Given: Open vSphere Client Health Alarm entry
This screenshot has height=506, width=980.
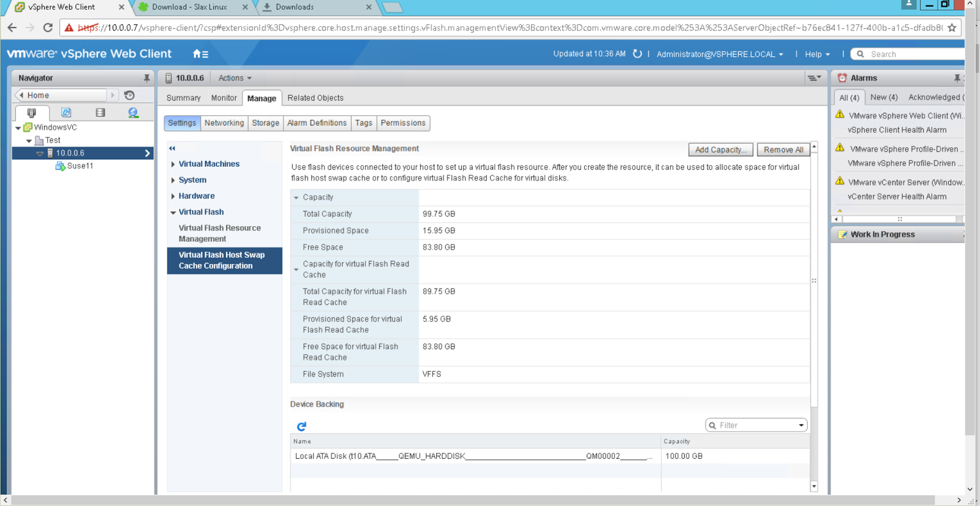Looking at the screenshot, I should pyautogui.click(x=897, y=130).
